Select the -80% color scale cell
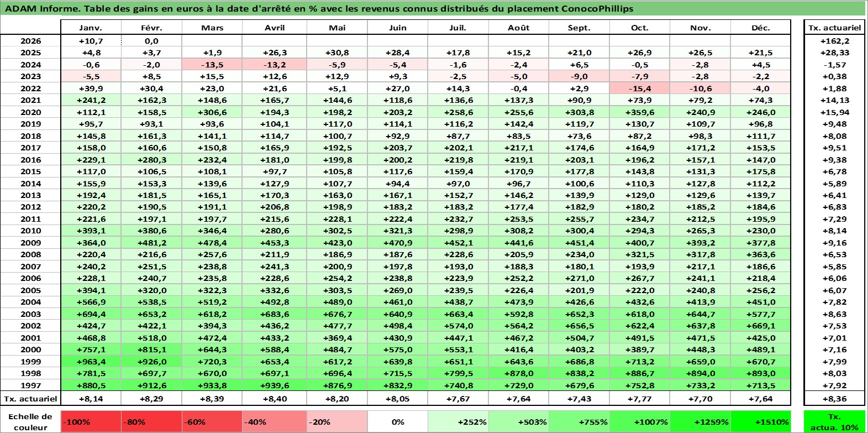This screenshot has height=433, width=868. point(151,421)
